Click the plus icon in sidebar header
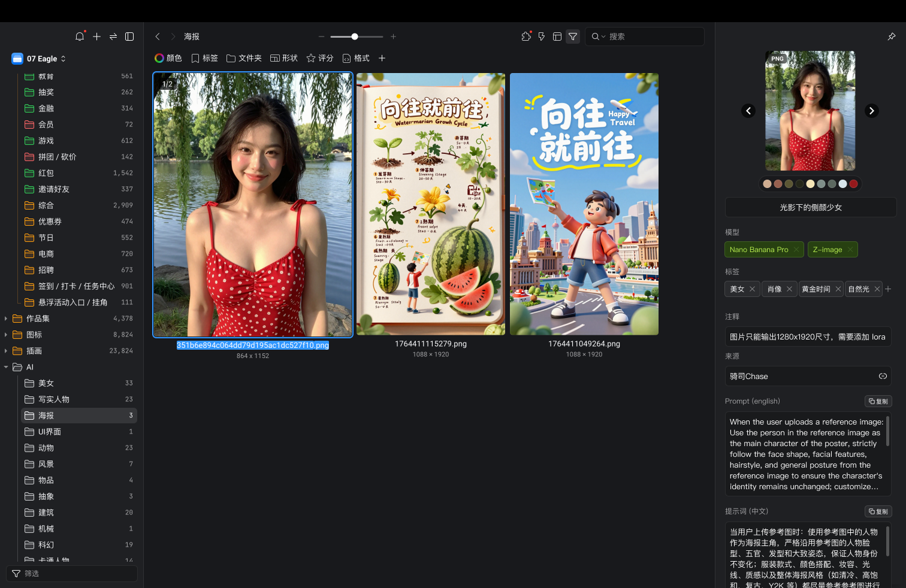The width and height of the screenshot is (906, 588). [96, 37]
